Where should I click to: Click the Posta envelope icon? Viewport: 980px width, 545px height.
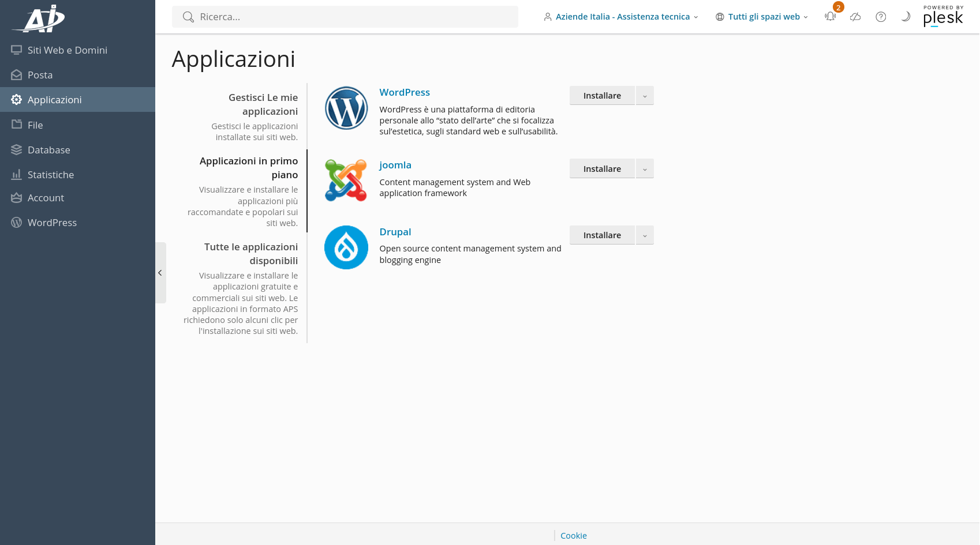16,75
